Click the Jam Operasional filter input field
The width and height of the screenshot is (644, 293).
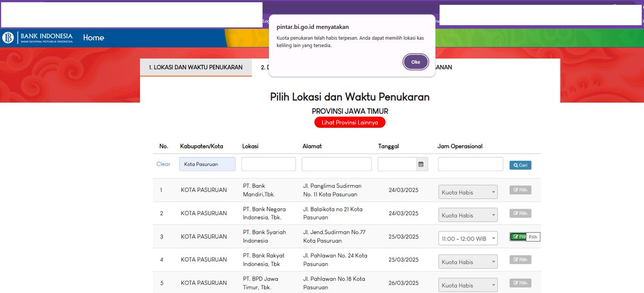pyautogui.click(x=471, y=164)
